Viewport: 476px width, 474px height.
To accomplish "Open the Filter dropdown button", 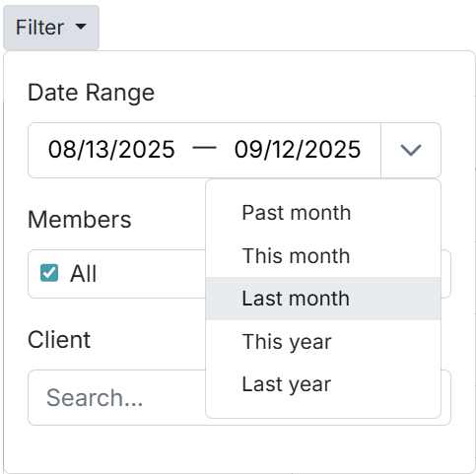I will tap(51, 28).
